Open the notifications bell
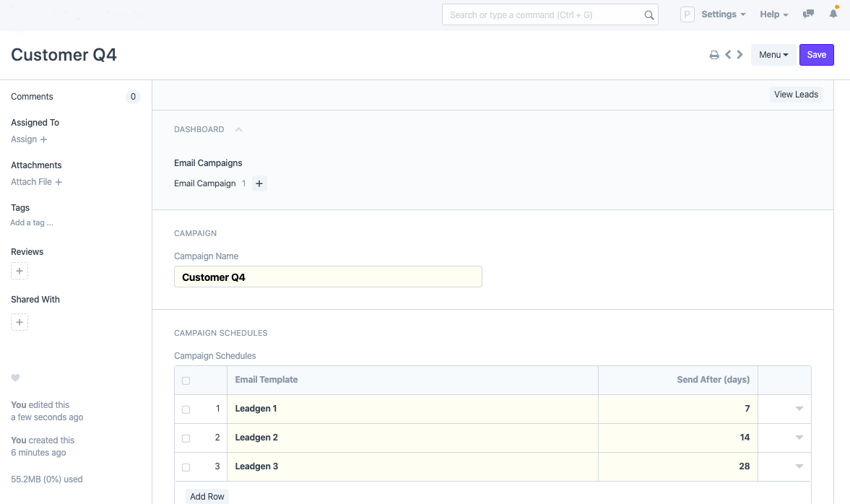The image size is (850, 504). [x=833, y=14]
